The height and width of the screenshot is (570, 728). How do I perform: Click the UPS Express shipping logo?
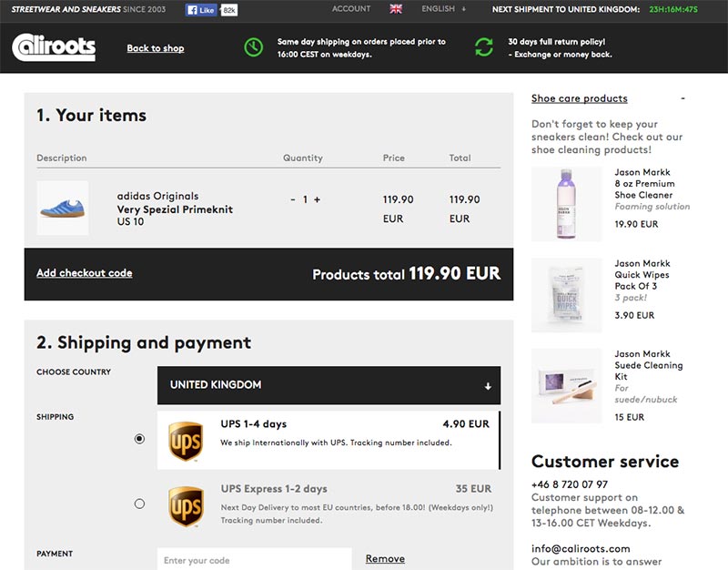[186, 505]
